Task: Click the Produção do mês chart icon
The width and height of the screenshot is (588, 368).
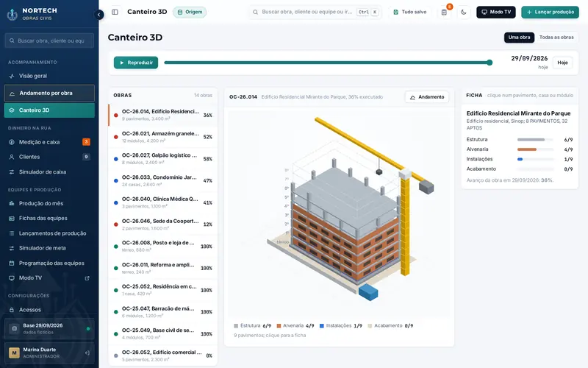Action: (x=12, y=204)
